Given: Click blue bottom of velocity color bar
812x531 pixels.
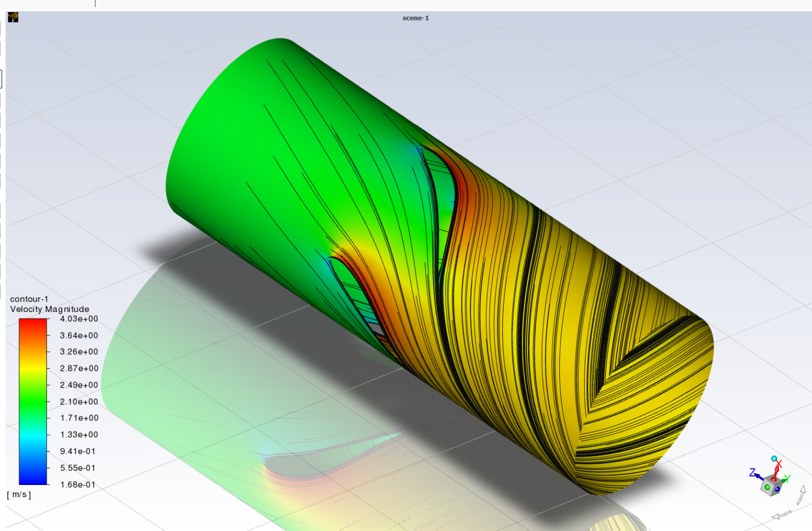Looking at the screenshot, I should (x=33, y=479).
